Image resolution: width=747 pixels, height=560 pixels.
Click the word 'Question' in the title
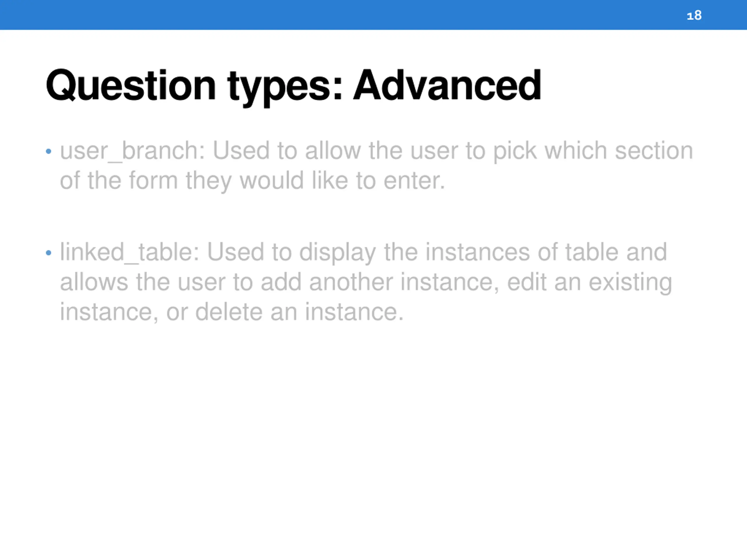tap(131, 85)
